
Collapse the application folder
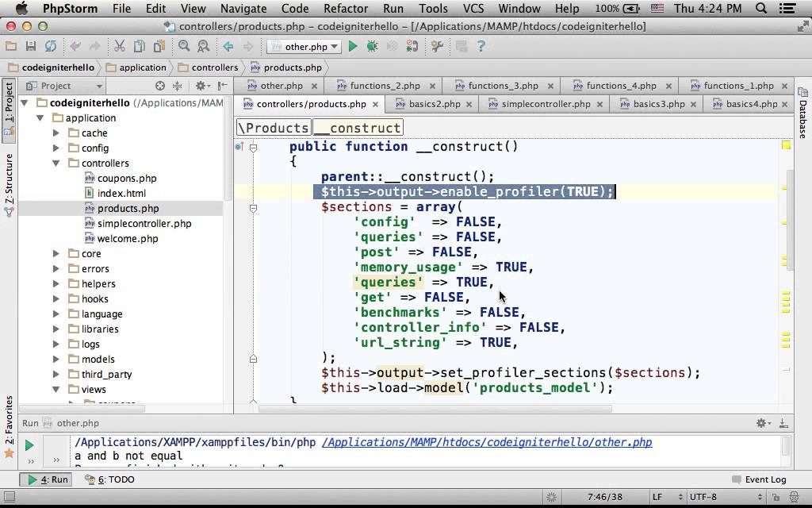tap(40, 118)
